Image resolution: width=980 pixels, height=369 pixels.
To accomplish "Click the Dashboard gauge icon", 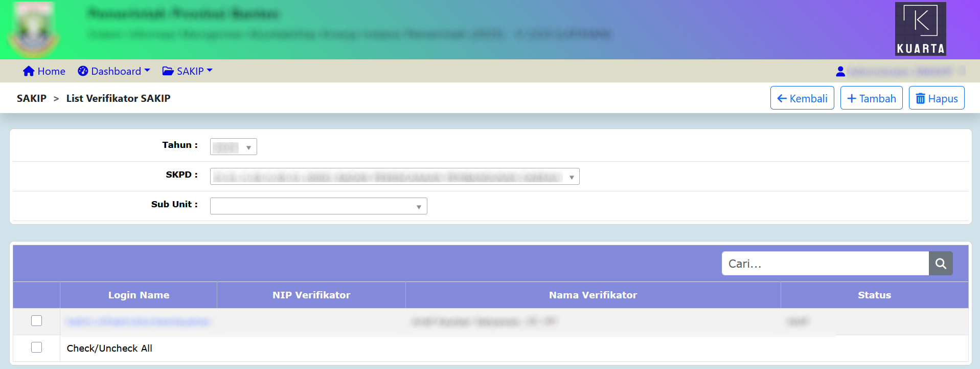I will (x=83, y=71).
